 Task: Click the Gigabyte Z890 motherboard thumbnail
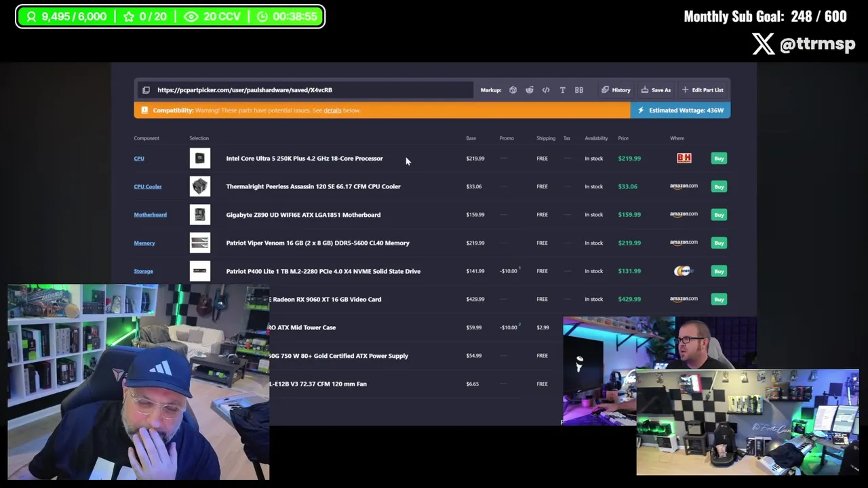[x=200, y=215]
